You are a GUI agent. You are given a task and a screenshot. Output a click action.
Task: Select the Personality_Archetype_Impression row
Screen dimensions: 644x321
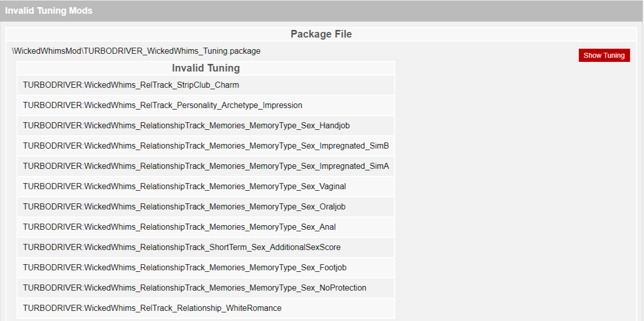click(x=206, y=105)
